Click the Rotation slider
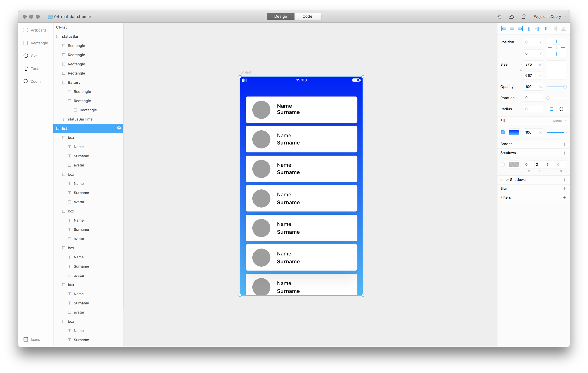This screenshot has width=588, height=373. pyautogui.click(x=556, y=98)
